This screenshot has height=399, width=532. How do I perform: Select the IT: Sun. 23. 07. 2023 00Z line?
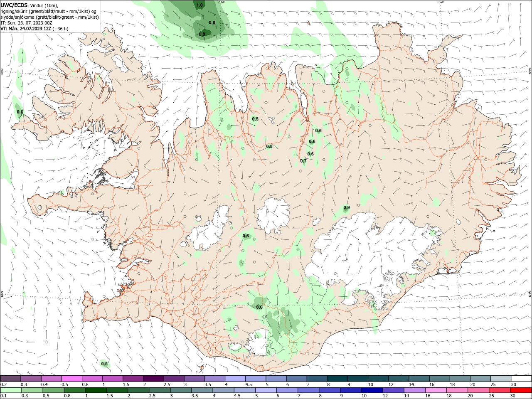[26, 23]
